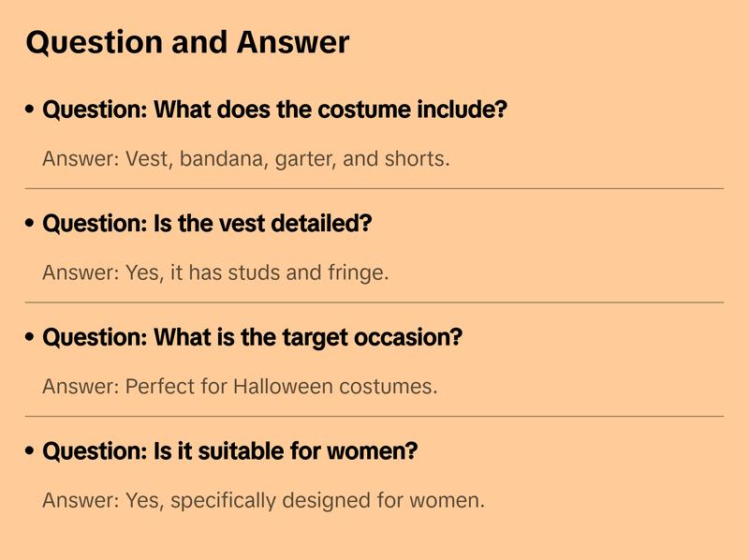Click the answer about Halloween costumes

pos(240,386)
